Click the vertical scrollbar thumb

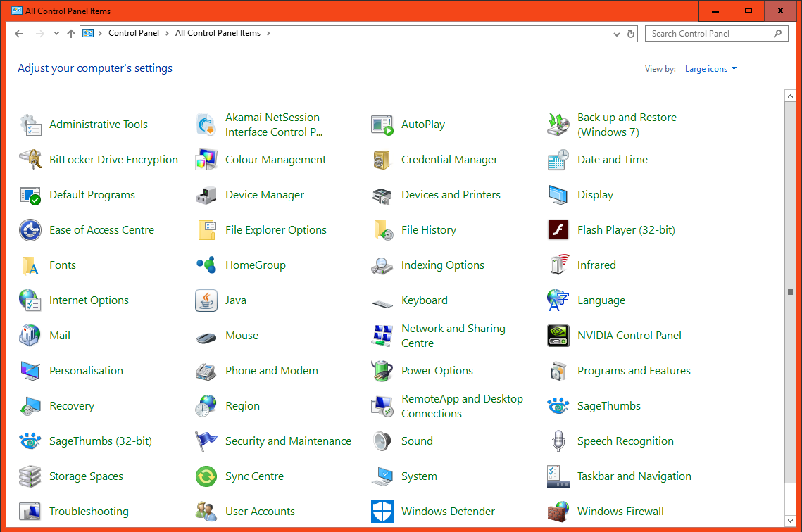[790, 292]
